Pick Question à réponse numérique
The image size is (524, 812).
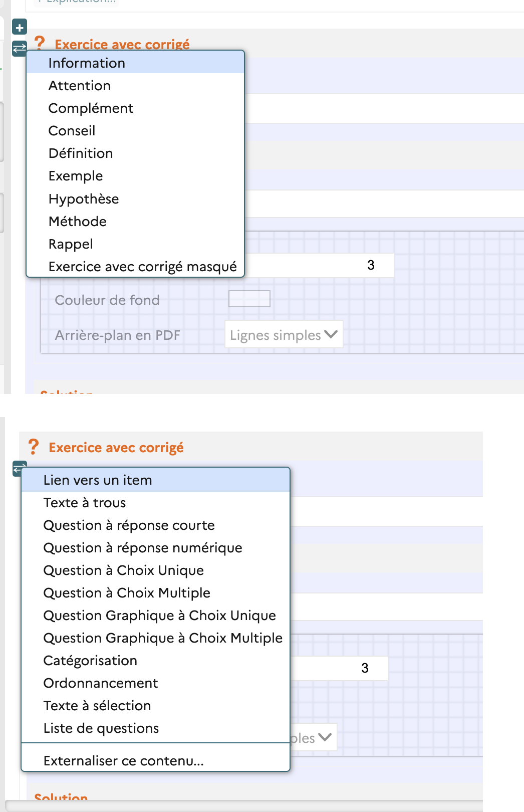click(143, 548)
